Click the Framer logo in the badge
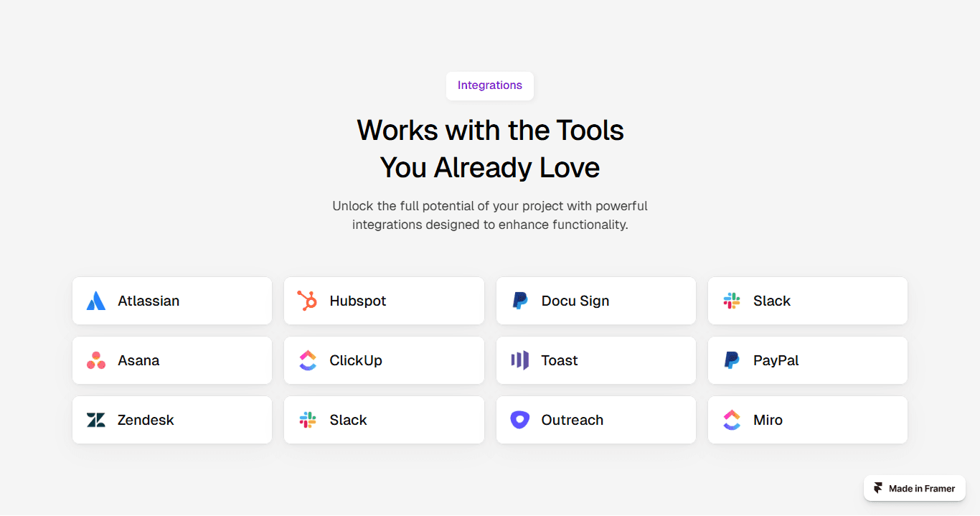Screen dimensions: 980x516 click(x=878, y=488)
